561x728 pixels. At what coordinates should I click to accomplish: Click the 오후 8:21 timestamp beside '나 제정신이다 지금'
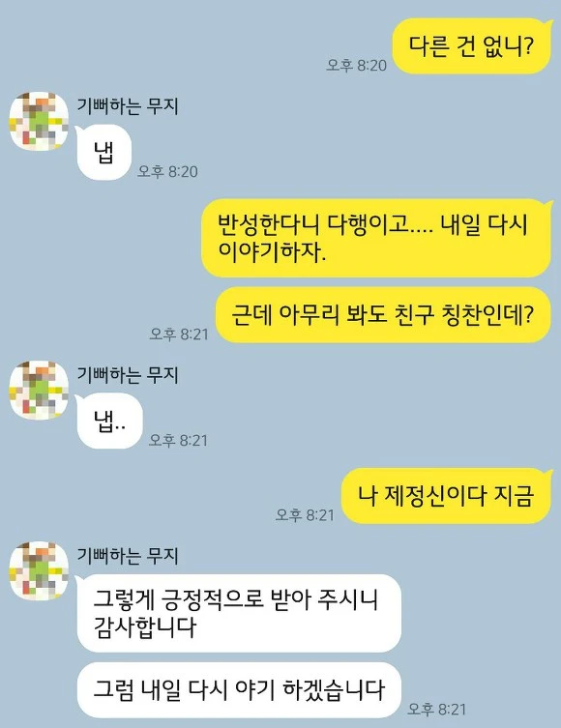click(305, 514)
